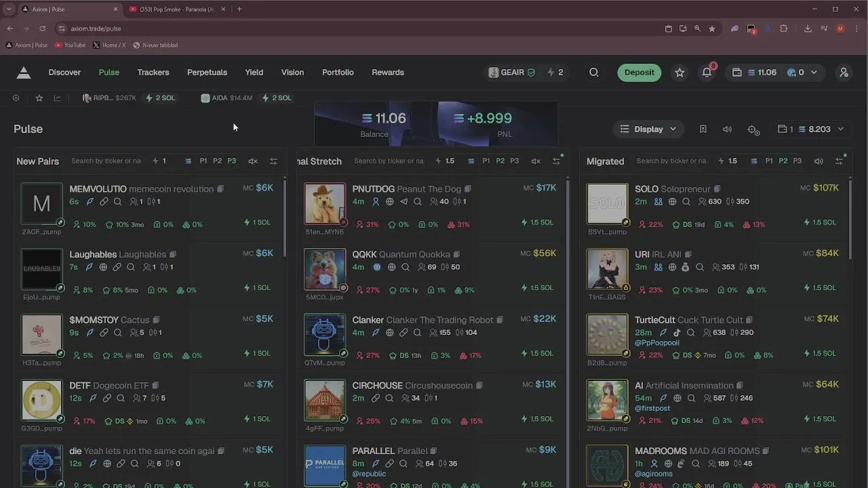868x488 pixels.
Task: Open Pulse sound settings speaker icon
Action: pos(727,129)
